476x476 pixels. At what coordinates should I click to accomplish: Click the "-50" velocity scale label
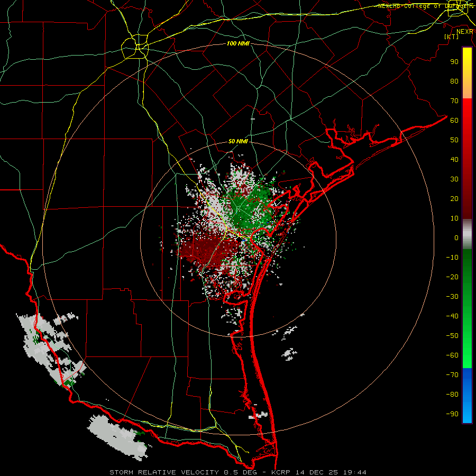452,336
